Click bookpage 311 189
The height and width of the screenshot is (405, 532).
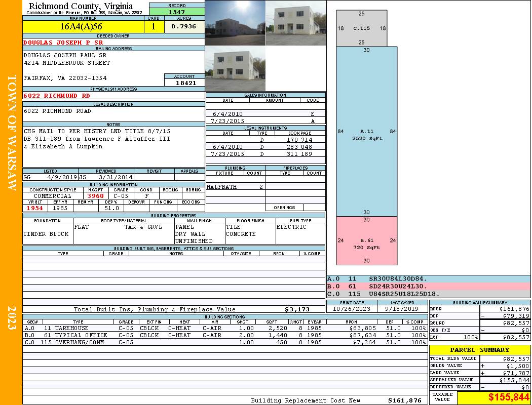(299, 154)
